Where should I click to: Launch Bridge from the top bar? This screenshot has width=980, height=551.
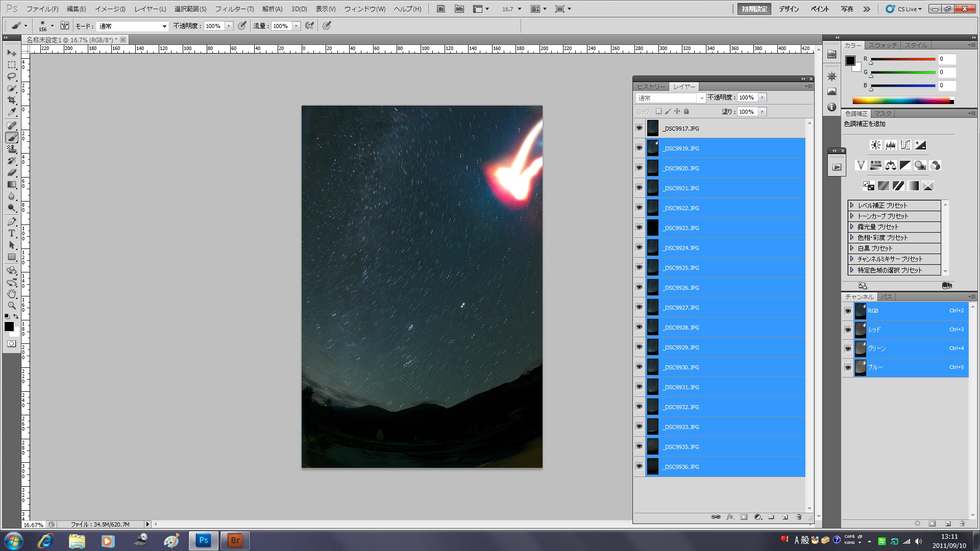[x=441, y=9]
